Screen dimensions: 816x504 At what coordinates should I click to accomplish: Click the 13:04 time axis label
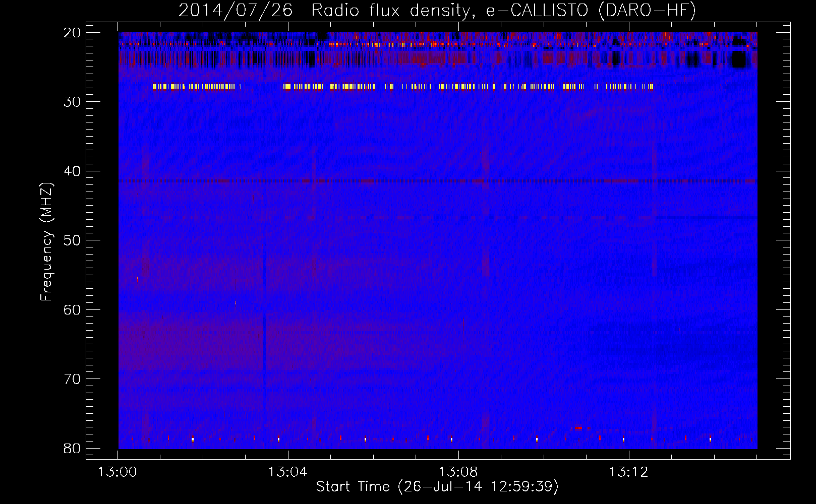(x=288, y=472)
